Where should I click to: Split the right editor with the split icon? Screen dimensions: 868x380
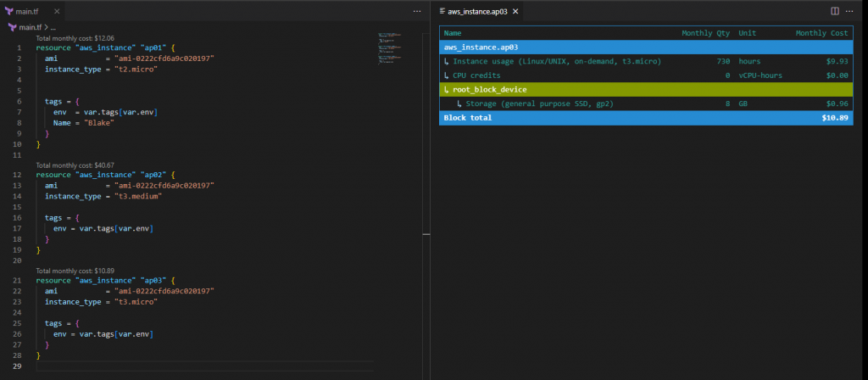pyautogui.click(x=835, y=11)
